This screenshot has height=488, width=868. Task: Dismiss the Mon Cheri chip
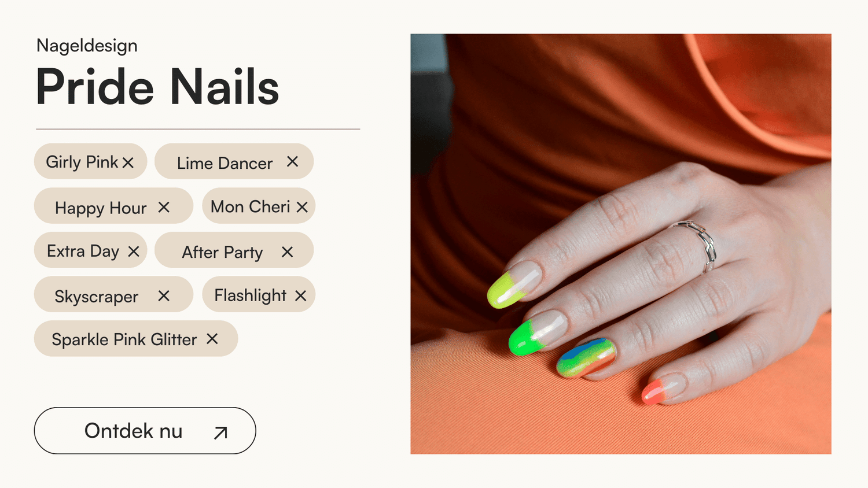tap(302, 207)
